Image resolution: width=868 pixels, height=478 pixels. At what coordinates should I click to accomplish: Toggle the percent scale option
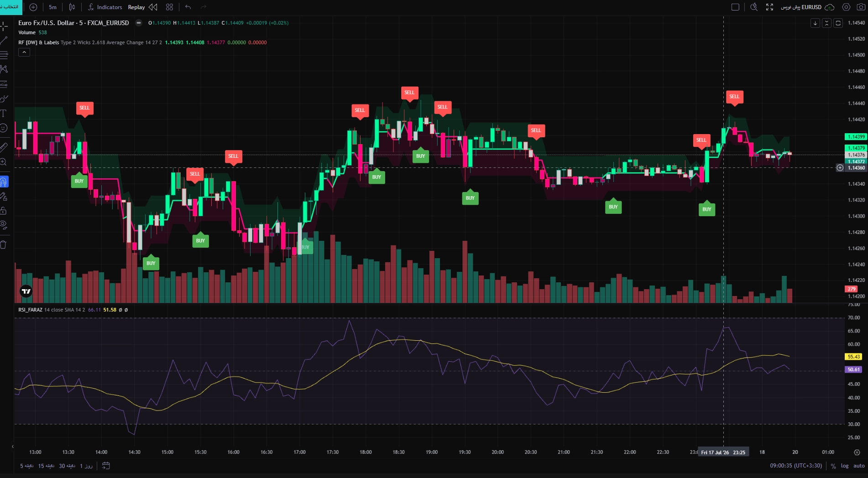pyautogui.click(x=833, y=466)
